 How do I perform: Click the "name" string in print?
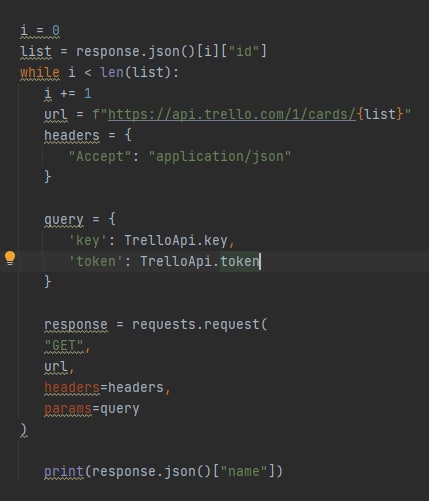(x=244, y=471)
